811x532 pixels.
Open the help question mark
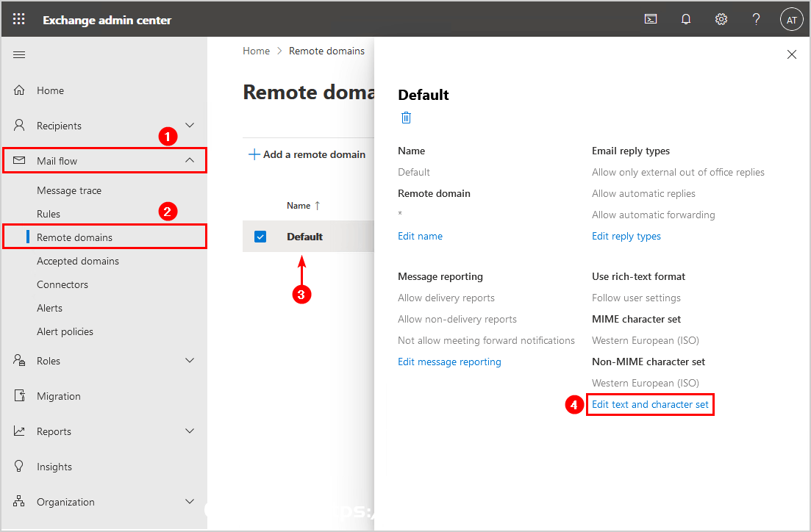[x=756, y=19]
